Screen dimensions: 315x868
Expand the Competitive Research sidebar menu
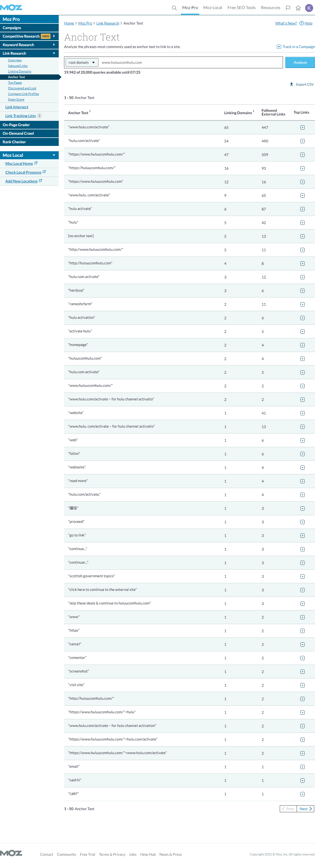(54, 36)
